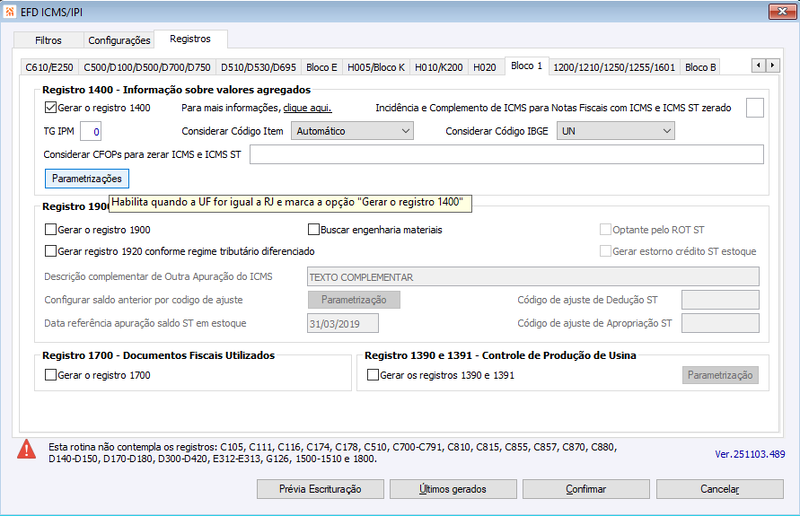800x516 pixels.
Task: Click the CFOPs para zerar ICMS field
Action: pyautogui.click(x=506, y=155)
